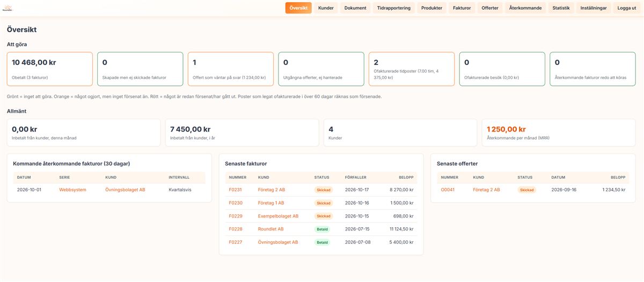Viewport: 644px width, 282px height.
Task: Click Skickad badge on quote O0041
Action: [527, 190]
